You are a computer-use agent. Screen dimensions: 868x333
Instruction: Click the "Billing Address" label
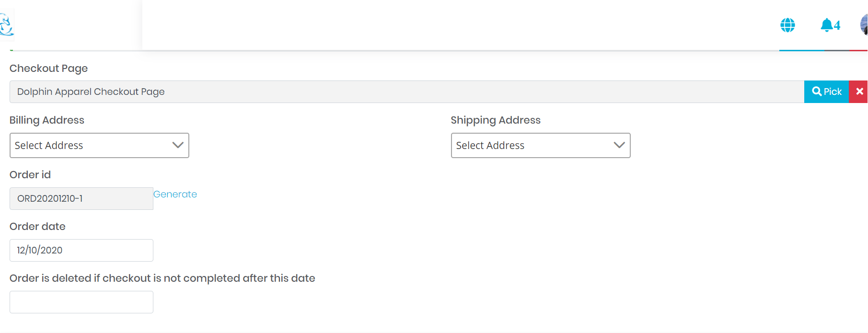pyautogui.click(x=47, y=120)
